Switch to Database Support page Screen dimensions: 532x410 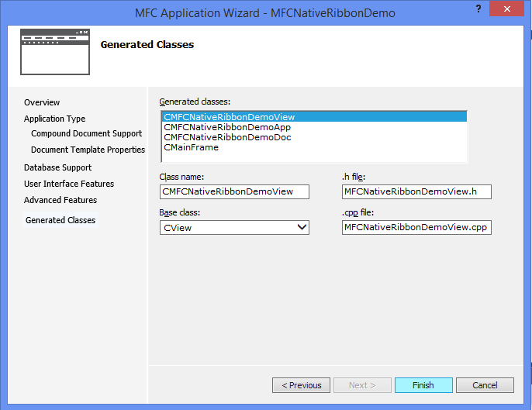(57, 167)
